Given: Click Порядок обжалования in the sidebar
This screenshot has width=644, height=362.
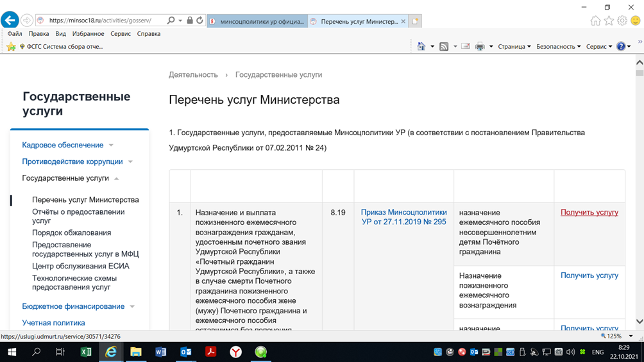Looking at the screenshot, I should click(x=71, y=233).
